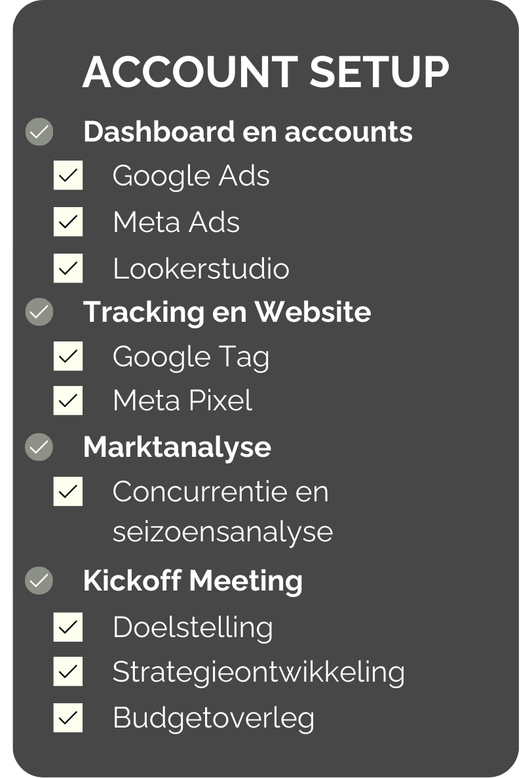Image resolution: width=532 pixels, height=778 pixels.
Task: Click the Marktanalyse section heading
Action: coord(177,447)
